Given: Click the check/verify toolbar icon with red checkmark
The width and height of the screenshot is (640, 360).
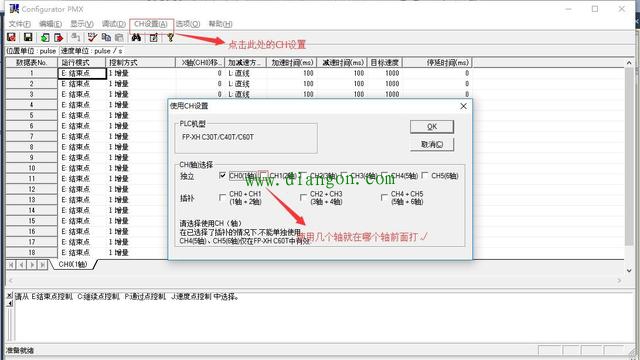Looking at the screenshot, I should click(92, 38).
